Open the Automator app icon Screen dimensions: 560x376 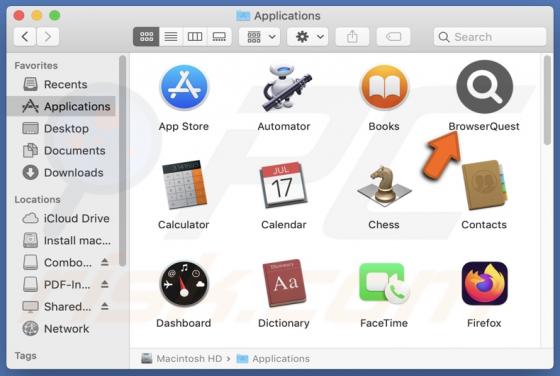click(286, 87)
